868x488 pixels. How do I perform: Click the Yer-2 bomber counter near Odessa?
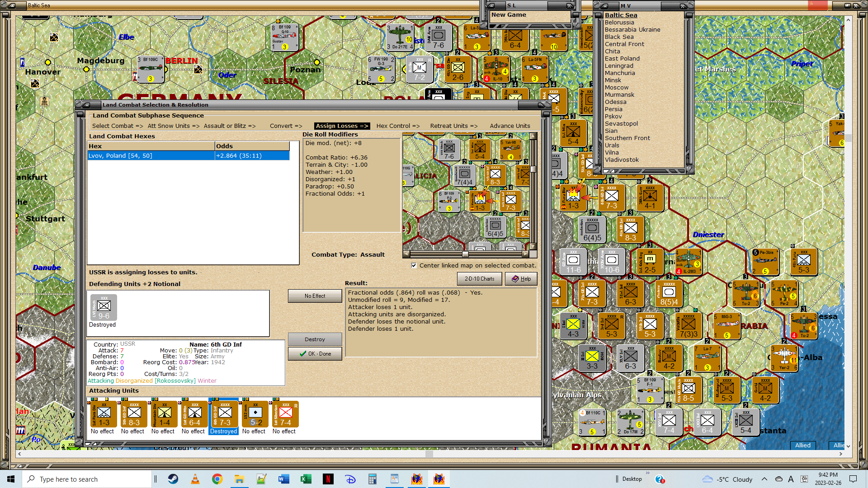tap(784, 358)
